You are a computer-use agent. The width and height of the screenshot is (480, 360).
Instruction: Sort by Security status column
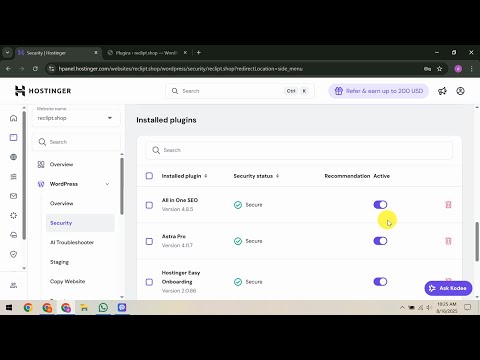[x=256, y=176]
